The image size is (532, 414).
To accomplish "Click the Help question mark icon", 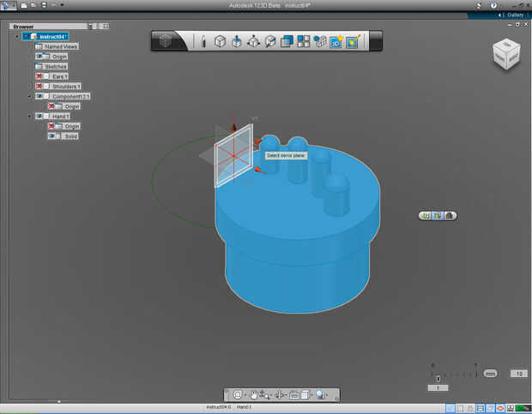I will [x=493, y=5].
